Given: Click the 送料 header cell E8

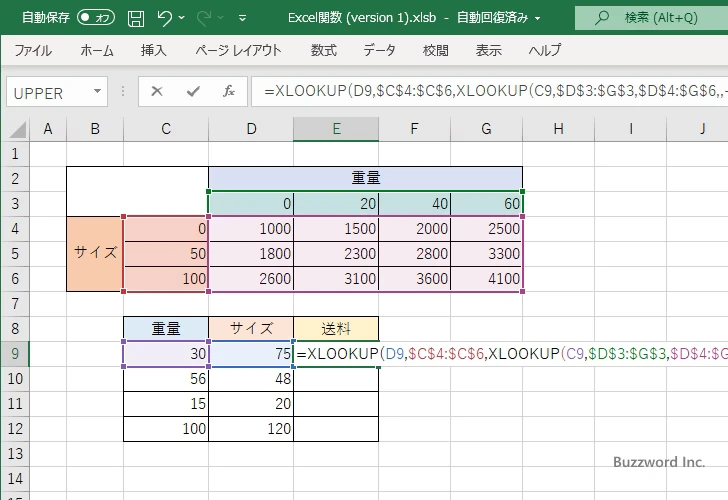Looking at the screenshot, I should [x=336, y=329].
